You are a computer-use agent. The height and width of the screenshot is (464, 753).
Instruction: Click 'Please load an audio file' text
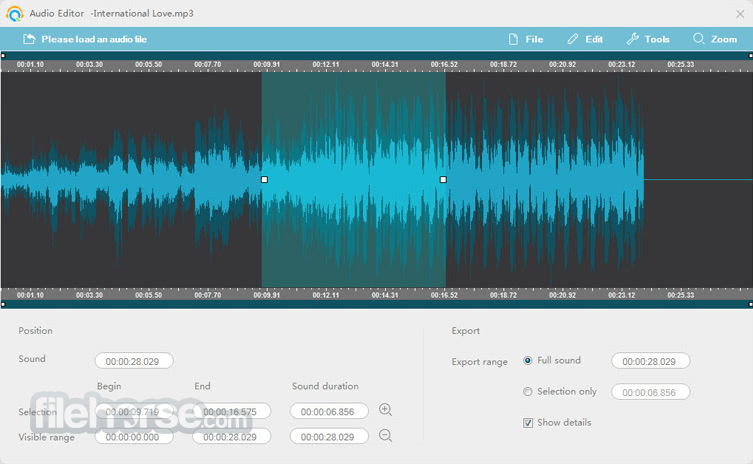94,39
